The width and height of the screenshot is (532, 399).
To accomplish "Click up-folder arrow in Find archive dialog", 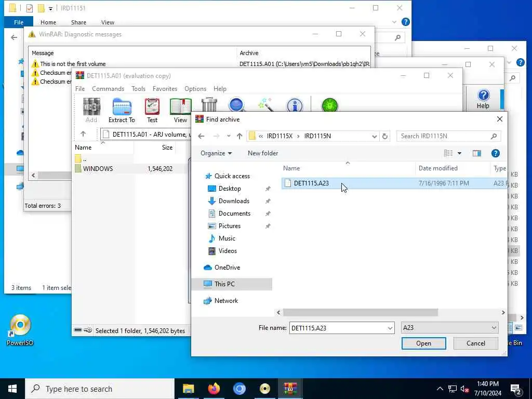I will 240,136.
